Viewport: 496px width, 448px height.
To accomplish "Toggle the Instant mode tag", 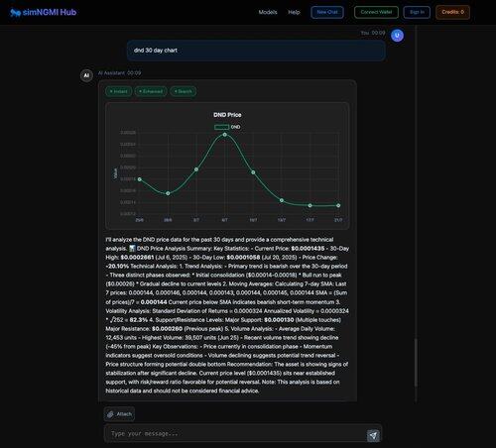I will [x=119, y=91].
